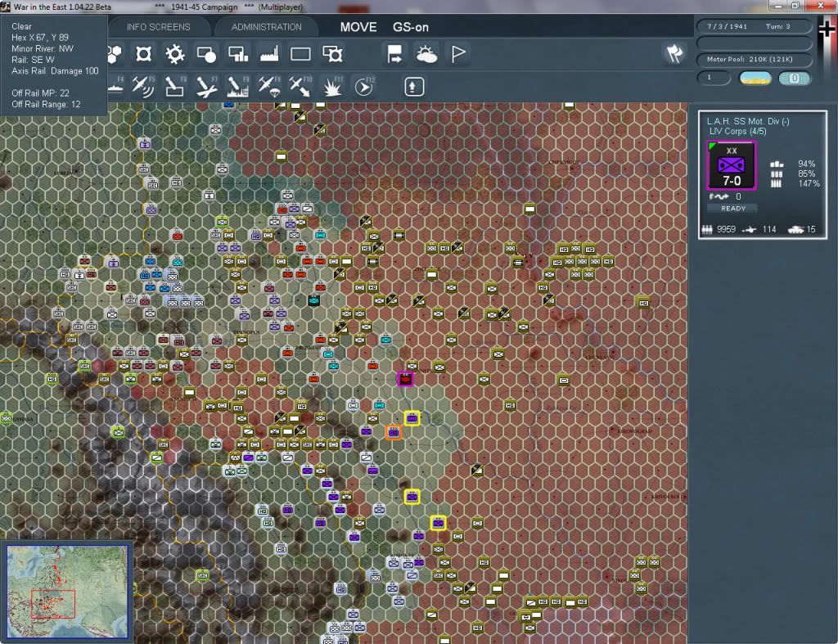
Task: Click the 85% value
Action: click(806, 173)
